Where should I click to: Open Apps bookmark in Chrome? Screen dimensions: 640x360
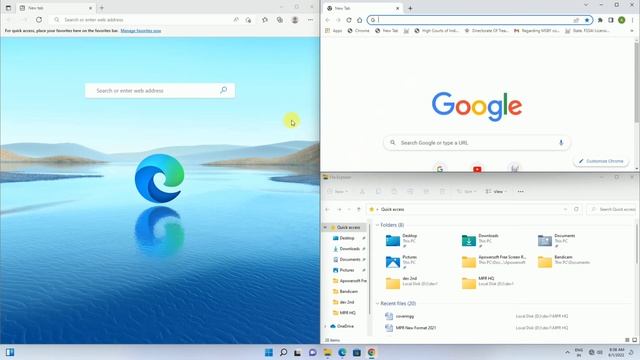334,31
